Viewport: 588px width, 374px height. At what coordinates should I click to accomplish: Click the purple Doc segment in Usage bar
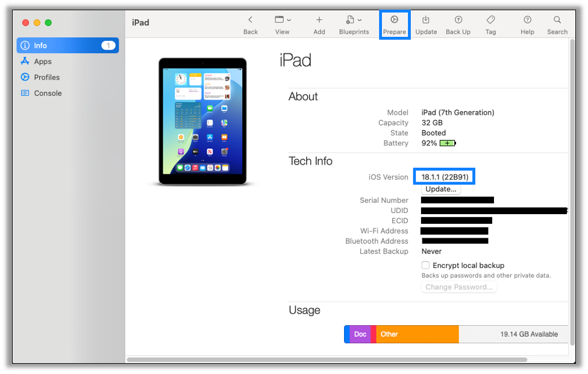(360, 334)
